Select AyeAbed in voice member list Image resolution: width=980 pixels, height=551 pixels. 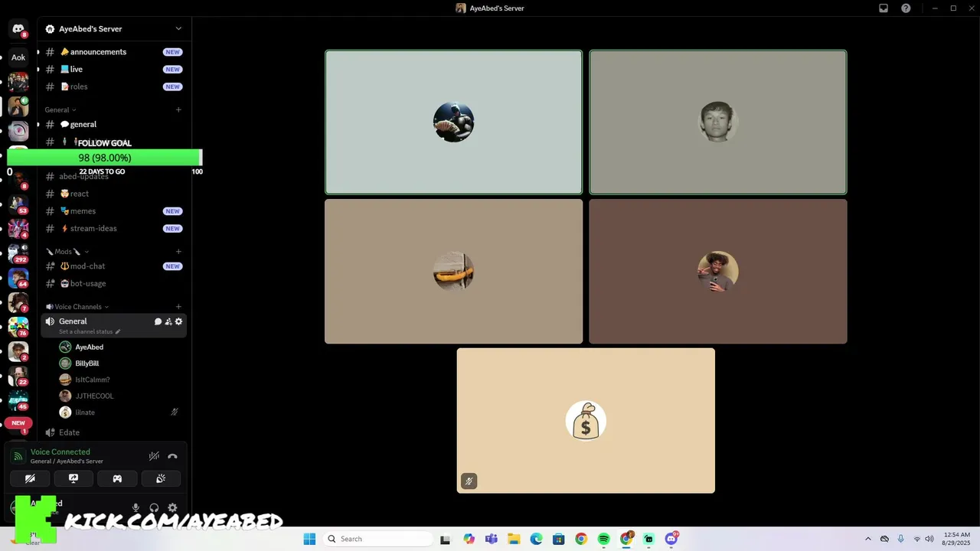121,347
